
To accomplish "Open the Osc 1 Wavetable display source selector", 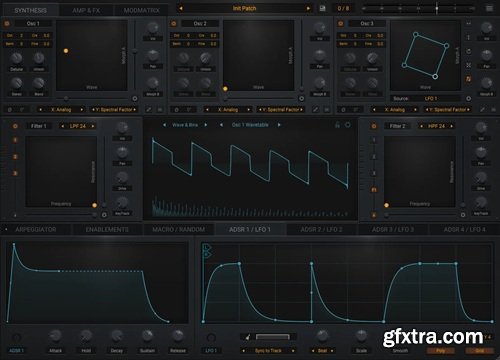I will tap(250, 125).
